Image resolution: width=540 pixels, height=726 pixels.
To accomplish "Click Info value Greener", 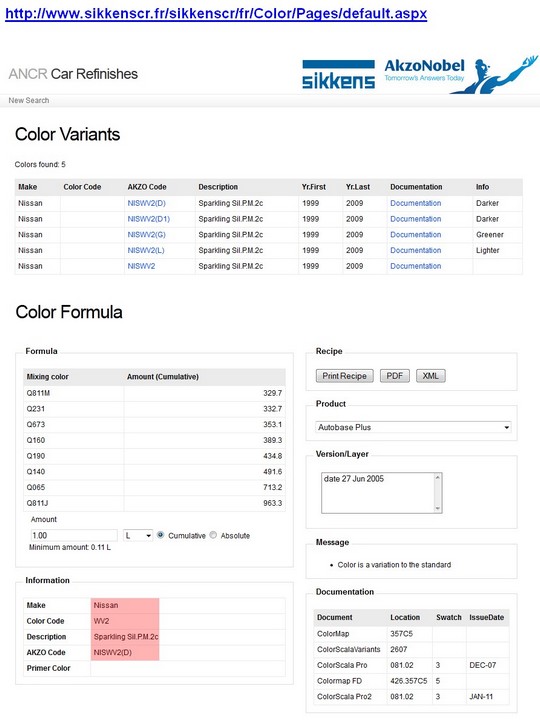I will [x=490, y=235].
